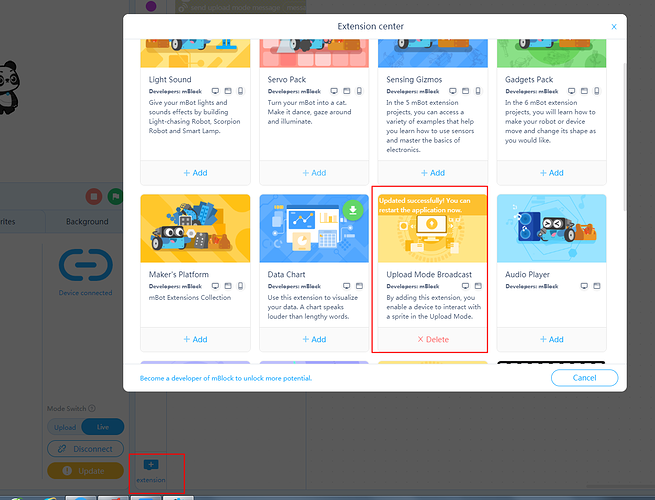The image size is (655, 500).
Task: Switch to the Background tab
Action: (x=87, y=222)
